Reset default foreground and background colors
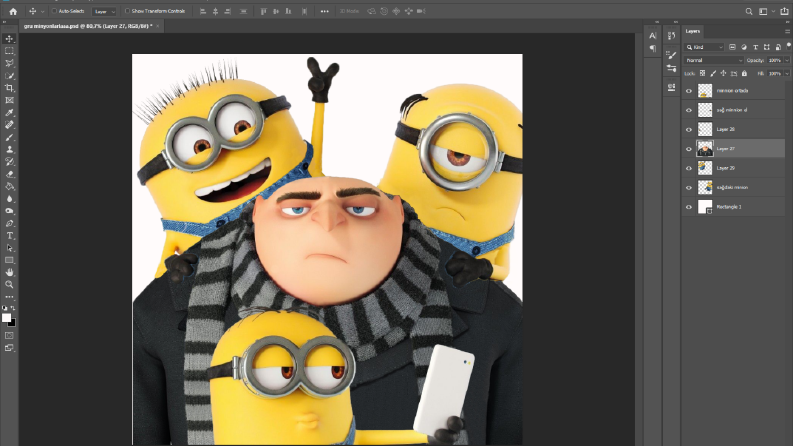Viewport: 793px width, 446px height. tap(5, 307)
